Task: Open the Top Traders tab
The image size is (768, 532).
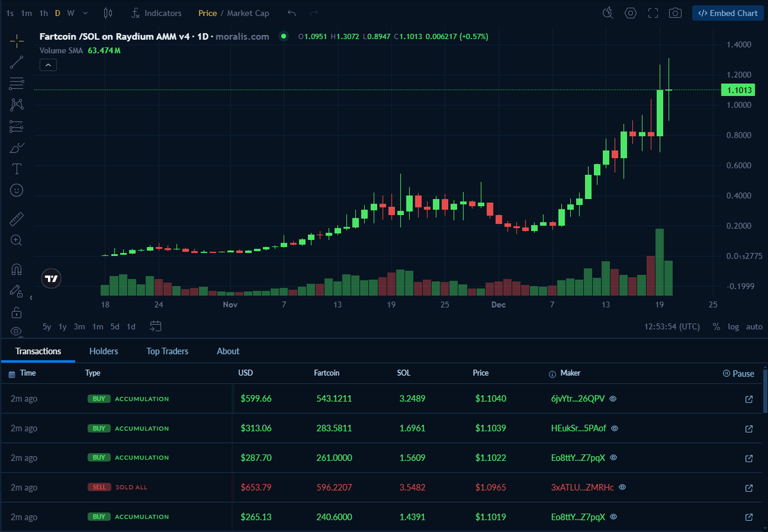Action: point(167,351)
